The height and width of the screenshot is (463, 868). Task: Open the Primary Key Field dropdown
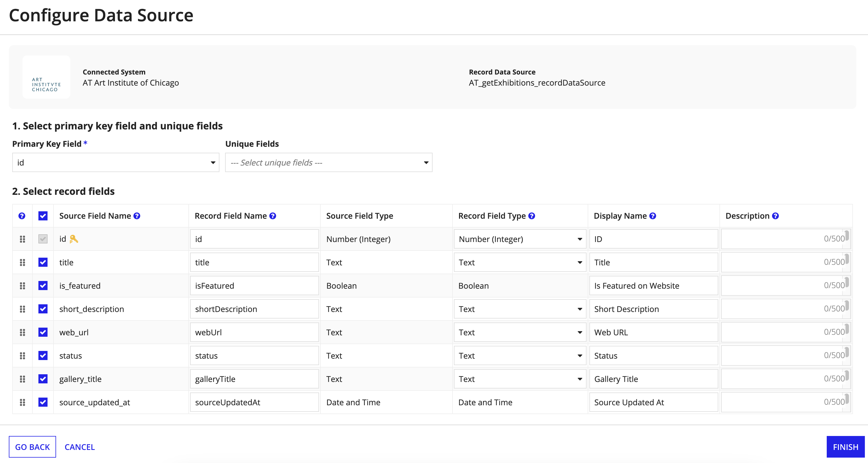(213, 162)
